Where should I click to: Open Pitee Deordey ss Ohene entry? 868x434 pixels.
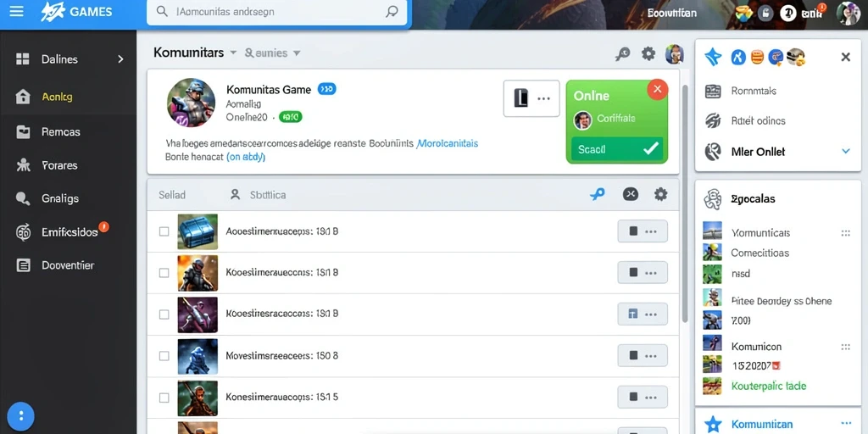pyautogui.click(x=781, y=301)
